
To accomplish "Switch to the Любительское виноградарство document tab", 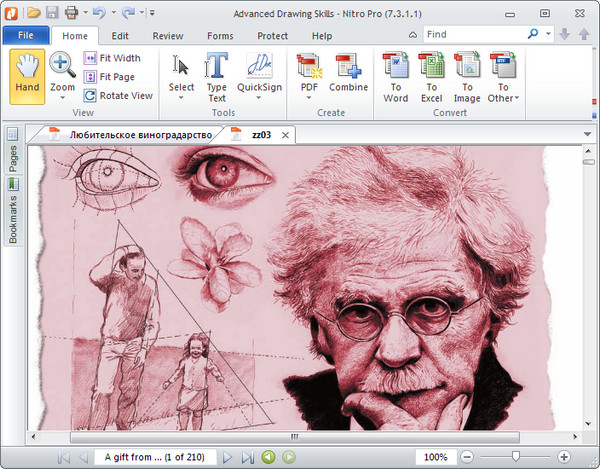I will point(139,135).
